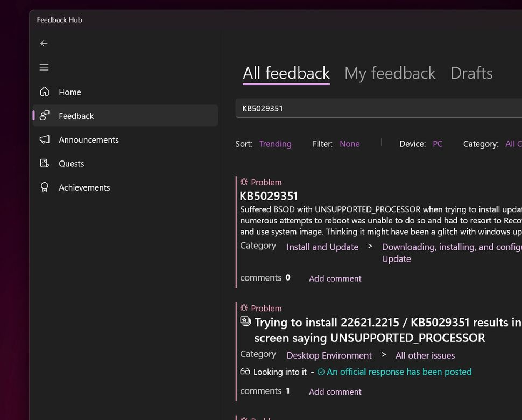Click the KB5029351 search field
The image size is (522, 420).
pos(378,108)
